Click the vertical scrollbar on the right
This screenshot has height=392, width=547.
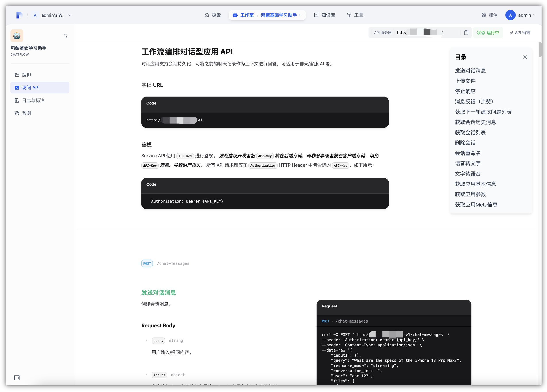(540, 50)
